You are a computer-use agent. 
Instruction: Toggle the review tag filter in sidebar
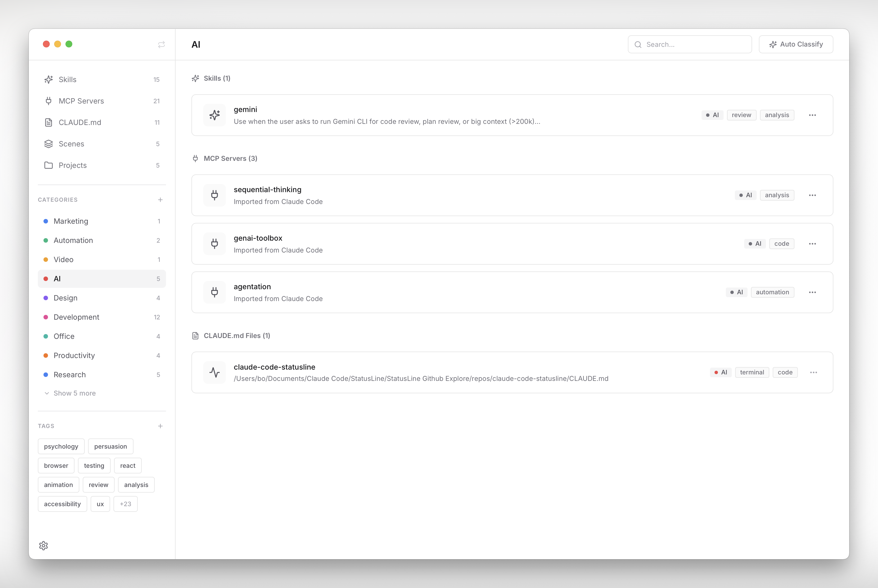98,485
